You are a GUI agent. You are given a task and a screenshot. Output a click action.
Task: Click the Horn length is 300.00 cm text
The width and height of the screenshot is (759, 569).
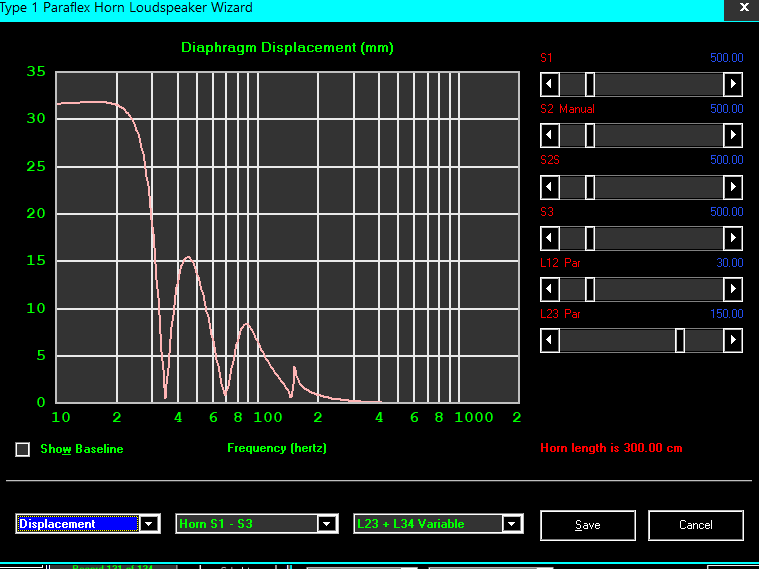point(611,448)
